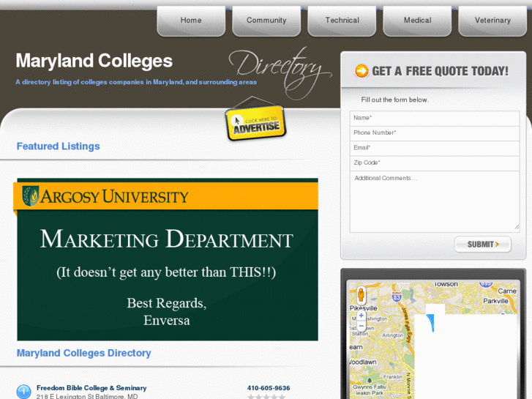Image resolution: width=532 pixels, height=399 pixels.
Task: Click the Featured Listings heading
Action: coord(58,146)
